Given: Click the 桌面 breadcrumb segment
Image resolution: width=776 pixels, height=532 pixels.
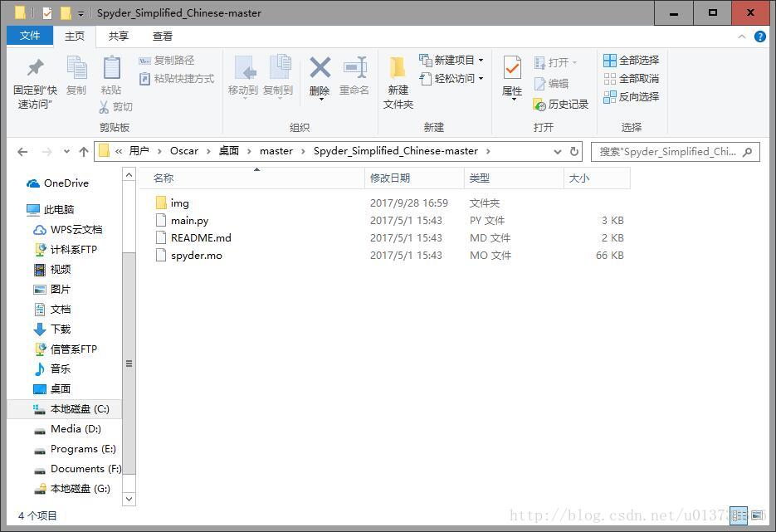Looking at the screenshot, I should (229, 151).
